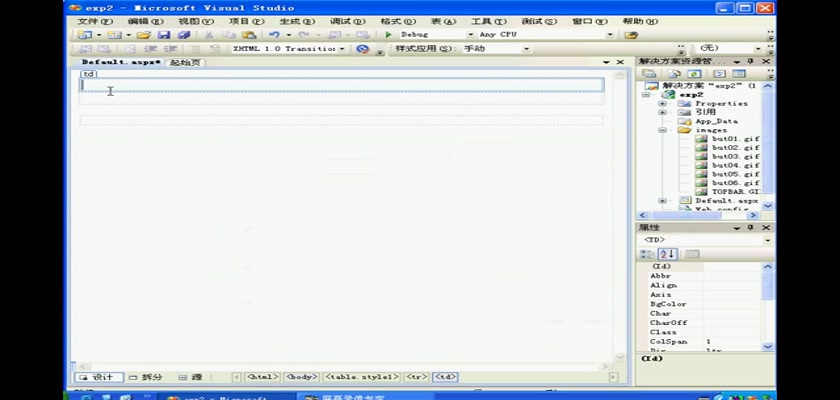This screenshot has width=840, height=400.
Task: Select the <body> tag in breadcrumb
Action: (x=301, y=377)
